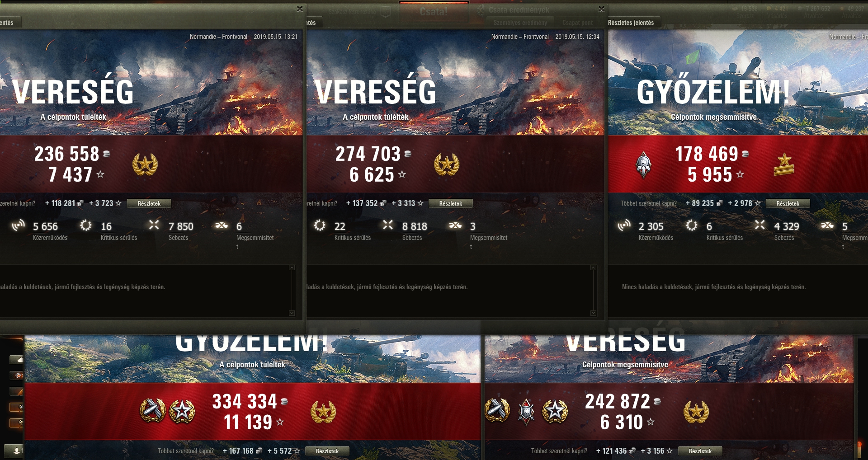Click crossed hammers medal left of 334 334
Screen dimensions: 868x460
152,411
